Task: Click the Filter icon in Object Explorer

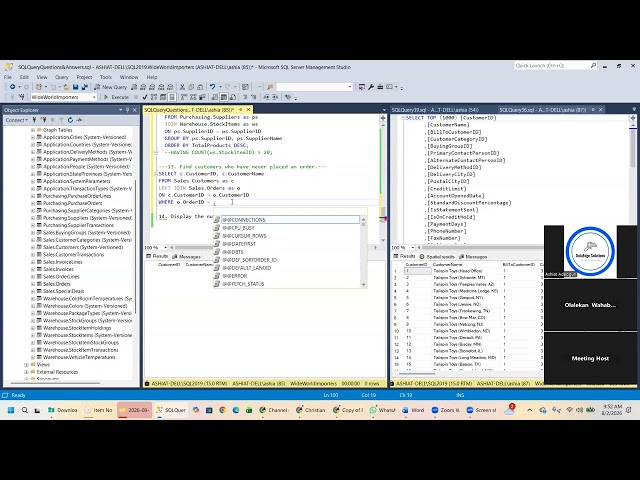Action: coord(61,120)
